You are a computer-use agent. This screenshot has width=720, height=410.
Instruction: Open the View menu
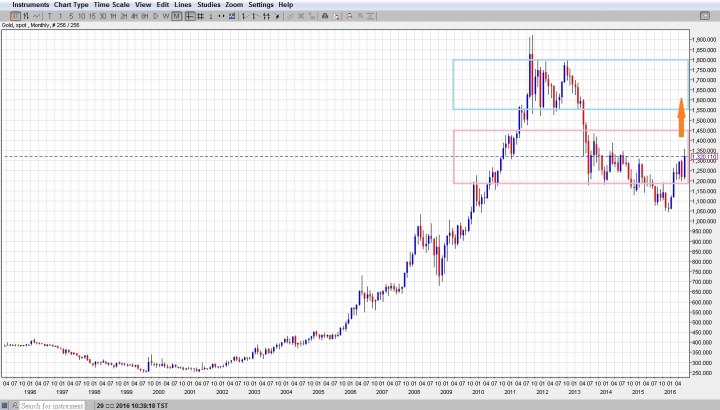(x=143, y=5)
